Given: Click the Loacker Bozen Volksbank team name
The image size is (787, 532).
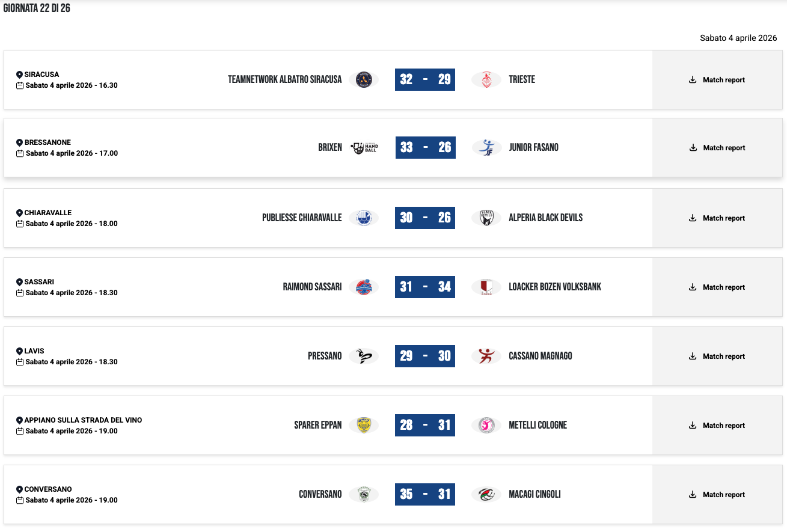Looking at the screenshot, I should [x=555, y=287].
